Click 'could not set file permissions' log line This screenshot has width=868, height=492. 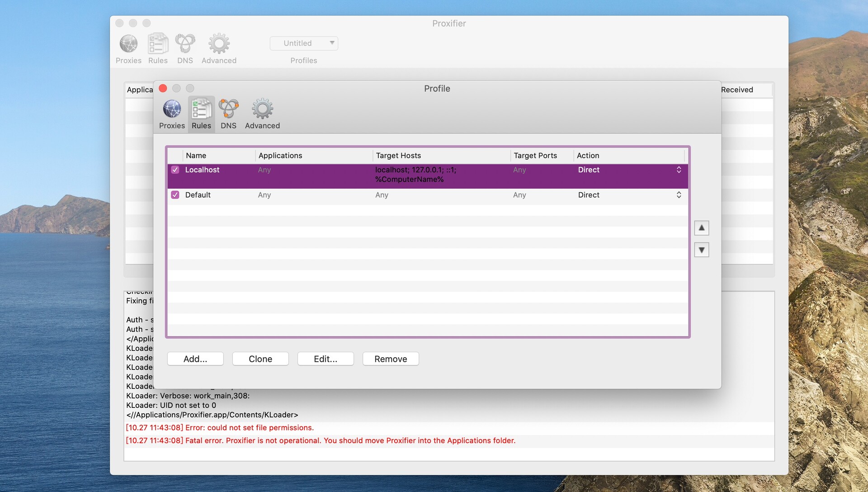point(220,428)
